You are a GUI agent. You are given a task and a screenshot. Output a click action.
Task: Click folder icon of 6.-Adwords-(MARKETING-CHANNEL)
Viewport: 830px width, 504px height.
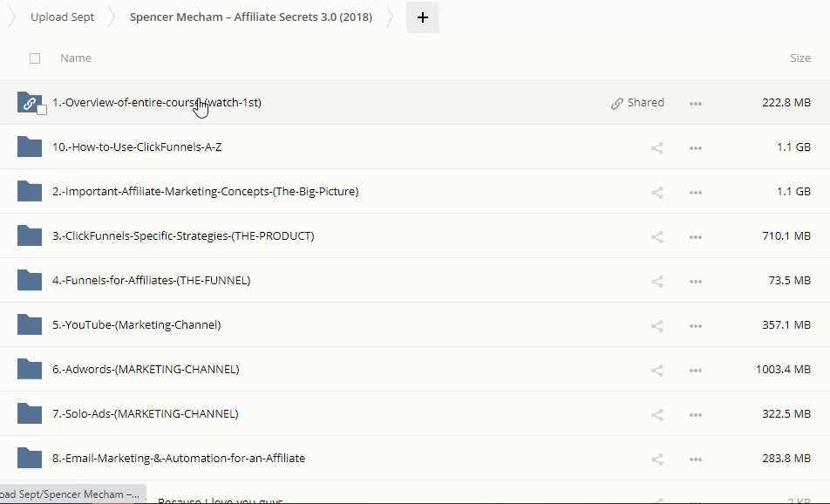pyautogui.click(x=30, y=369)
